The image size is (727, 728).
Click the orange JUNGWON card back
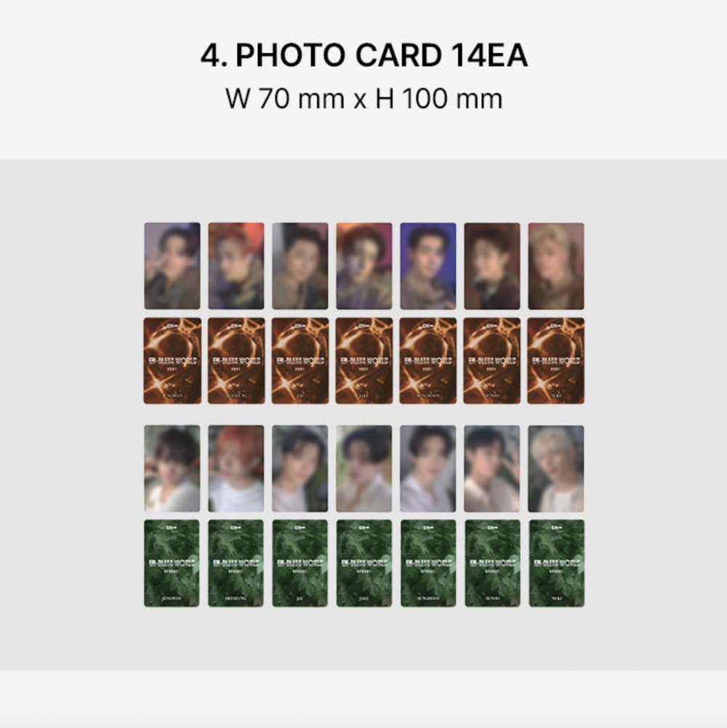tap(172, 361)
